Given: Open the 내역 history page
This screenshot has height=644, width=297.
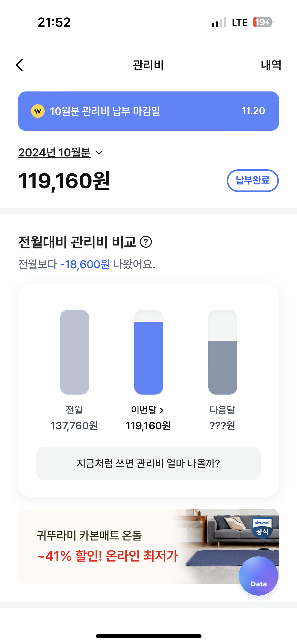Looking at the screenshot, I should 271,65.
